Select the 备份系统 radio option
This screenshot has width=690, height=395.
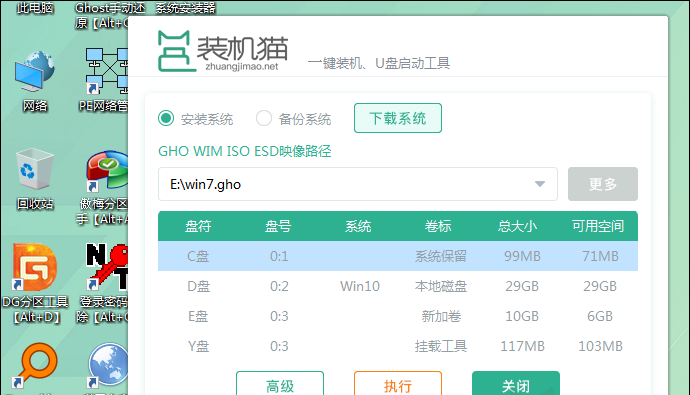pos(264,118)
